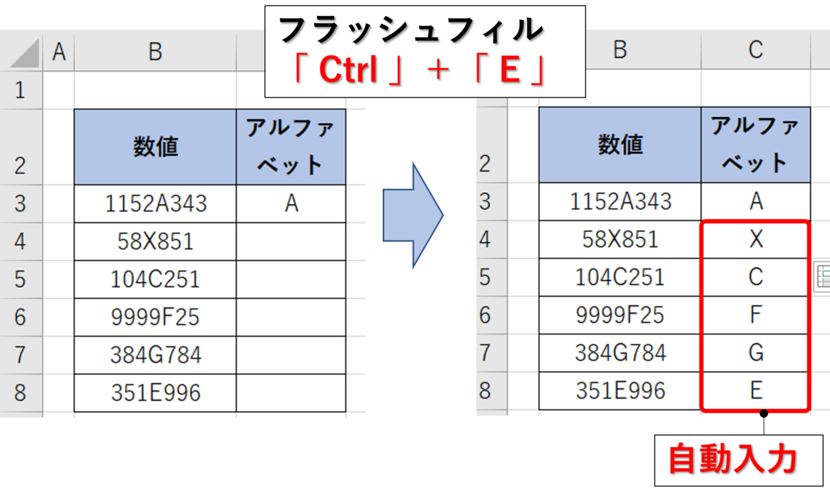Select column A header in the left sheet
This screenshot has height=504, width=830.
[x=59, y=52]
